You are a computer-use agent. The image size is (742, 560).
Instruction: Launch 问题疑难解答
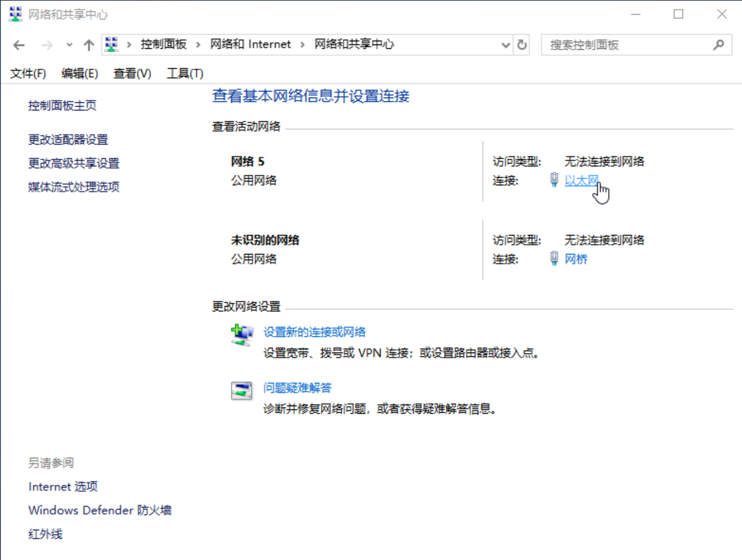[297, 388]
